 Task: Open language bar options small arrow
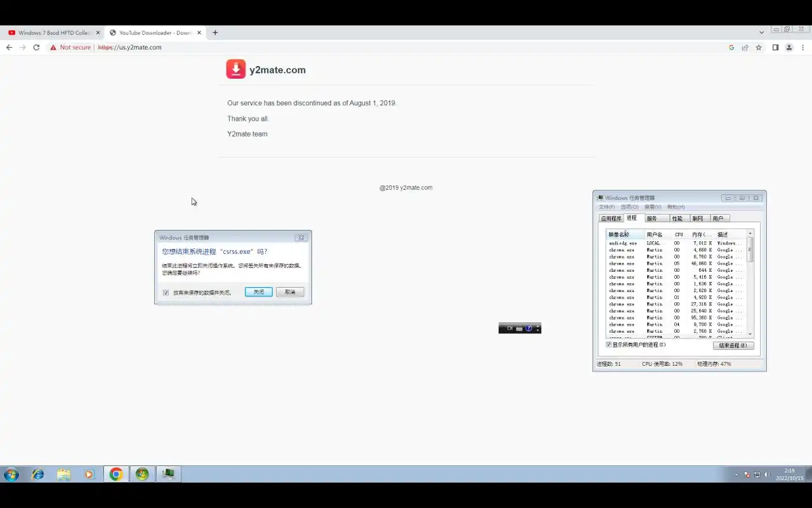(538, 330)
